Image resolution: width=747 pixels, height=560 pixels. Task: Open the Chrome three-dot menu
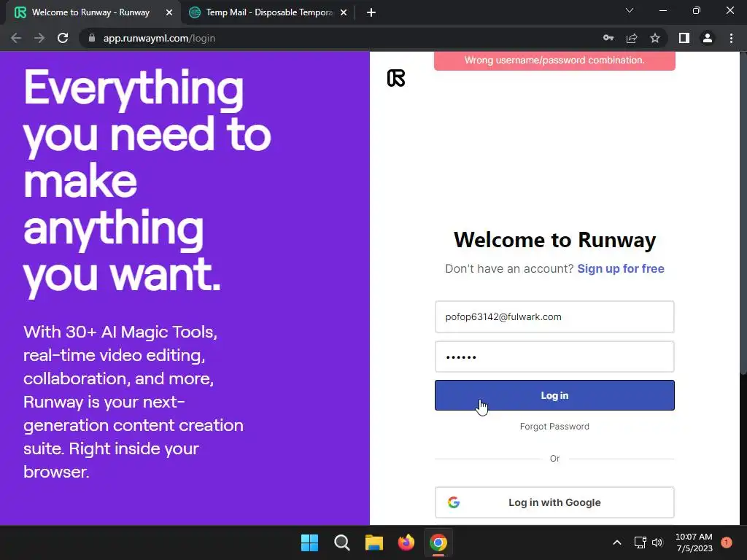[x=731, y=38]
